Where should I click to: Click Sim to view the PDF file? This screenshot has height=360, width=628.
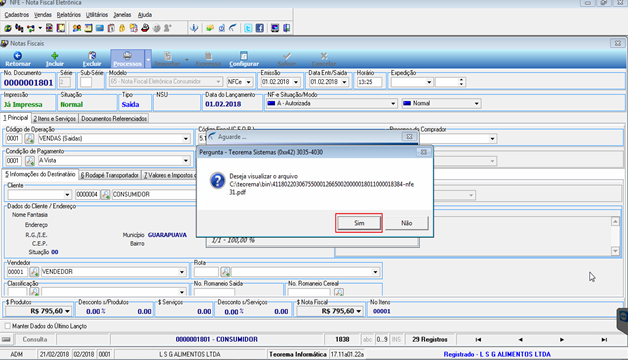tap(359, 223)
